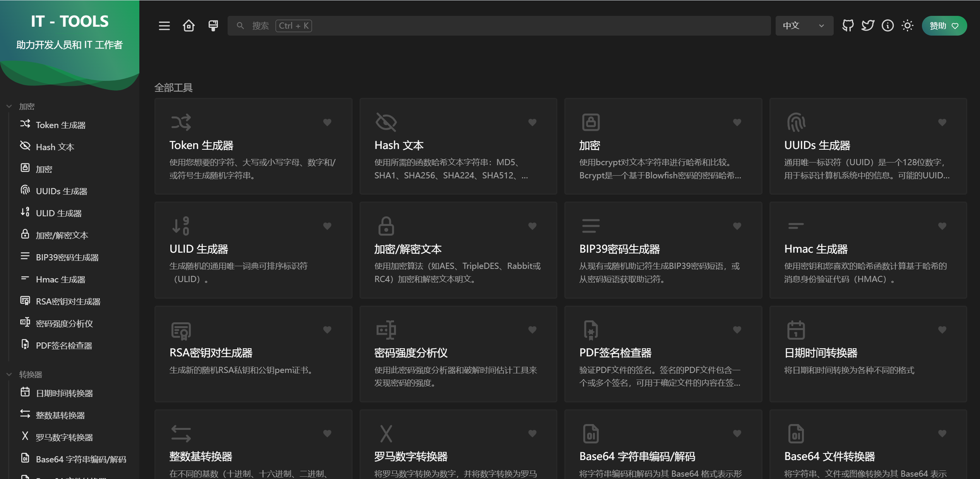Favorite the Hash 文本 card heart
Image resolution: width=980 pixels, height=479 pixels.
pyautogui.click(x=532, y=122)
